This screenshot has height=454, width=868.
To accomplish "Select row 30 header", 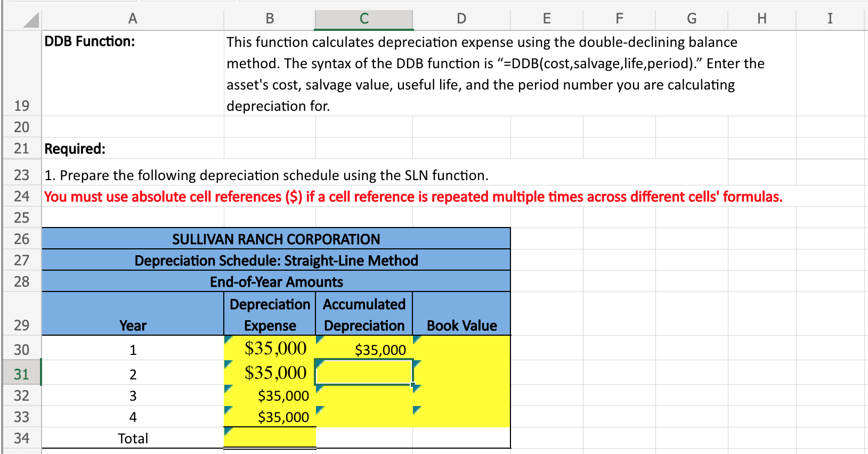I will (21, 348).
